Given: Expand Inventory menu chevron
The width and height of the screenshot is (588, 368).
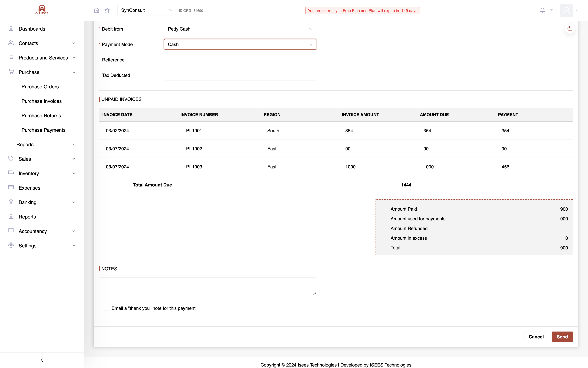Looking at the screenshot, I should [x=74, y=173].
